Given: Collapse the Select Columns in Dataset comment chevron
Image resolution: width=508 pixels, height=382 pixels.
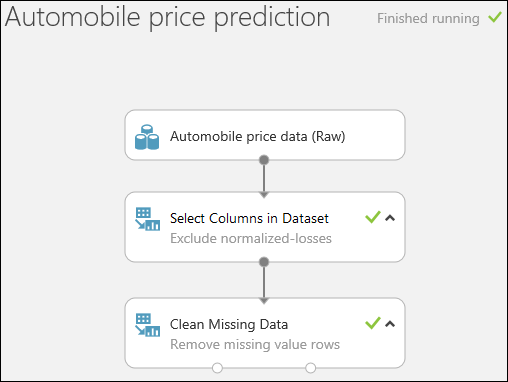Looking at the screenshot, I should click(390, 218).
